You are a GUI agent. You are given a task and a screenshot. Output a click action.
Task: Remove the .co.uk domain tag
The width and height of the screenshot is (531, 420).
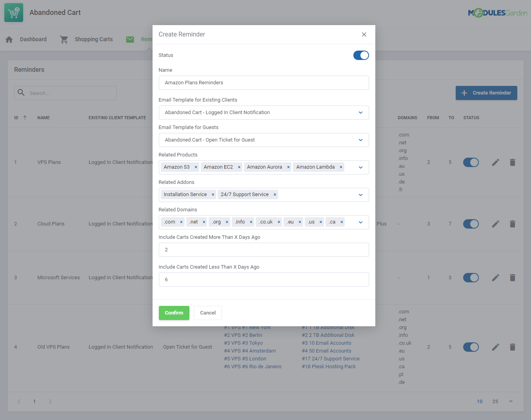[279, 222]
